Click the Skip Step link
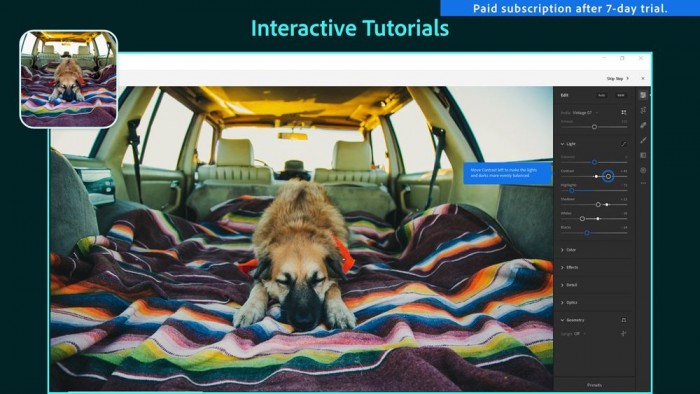The width and height of the screenshot is (700, 394). coord(617,79)
